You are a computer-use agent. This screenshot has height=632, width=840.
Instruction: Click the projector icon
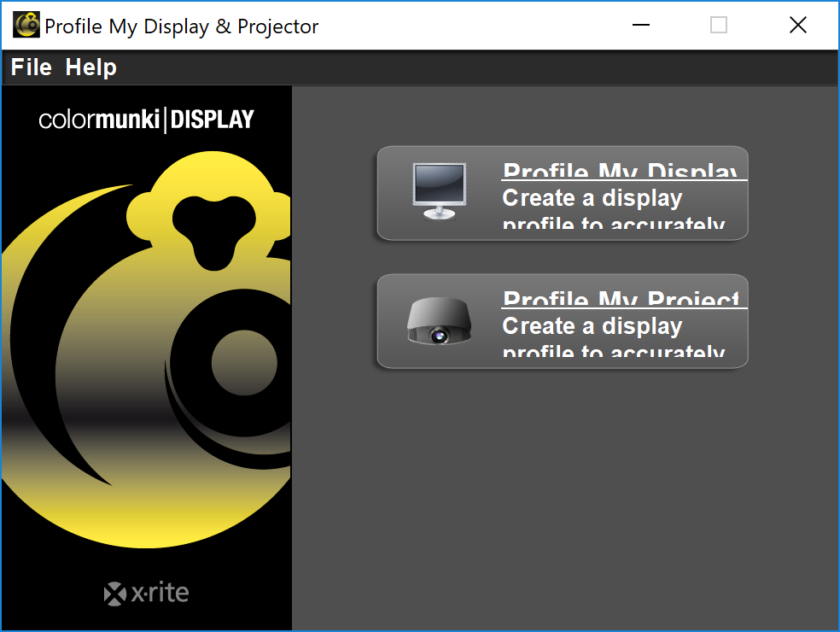tap(440, 320)
